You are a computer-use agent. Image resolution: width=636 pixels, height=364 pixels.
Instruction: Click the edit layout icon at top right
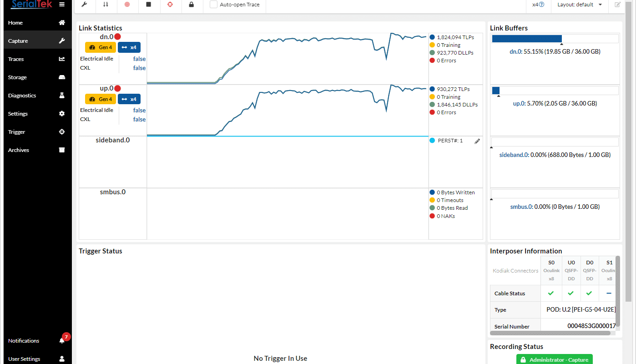tap(617, 5)
